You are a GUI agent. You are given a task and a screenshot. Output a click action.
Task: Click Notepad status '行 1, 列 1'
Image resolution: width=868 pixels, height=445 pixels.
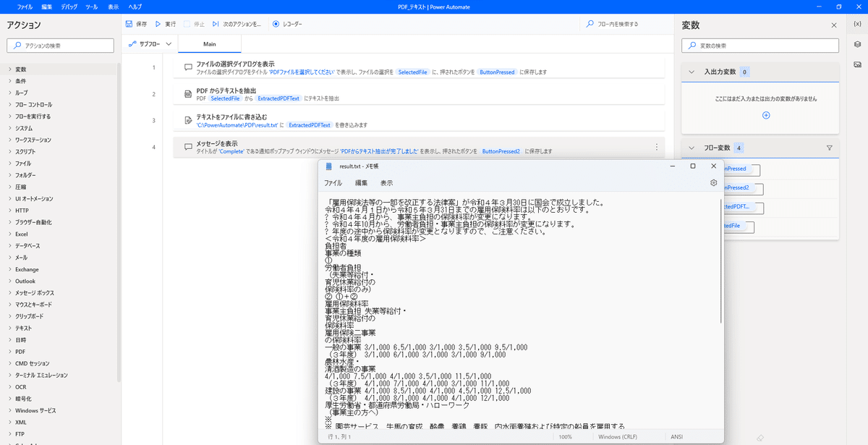[338, 437]
